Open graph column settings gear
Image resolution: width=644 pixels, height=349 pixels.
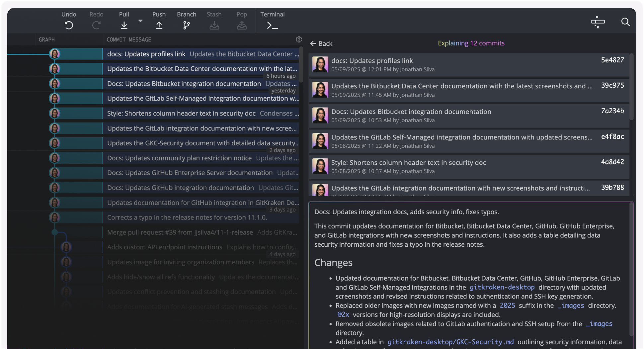pyautogui.click(x=299, y=40)
